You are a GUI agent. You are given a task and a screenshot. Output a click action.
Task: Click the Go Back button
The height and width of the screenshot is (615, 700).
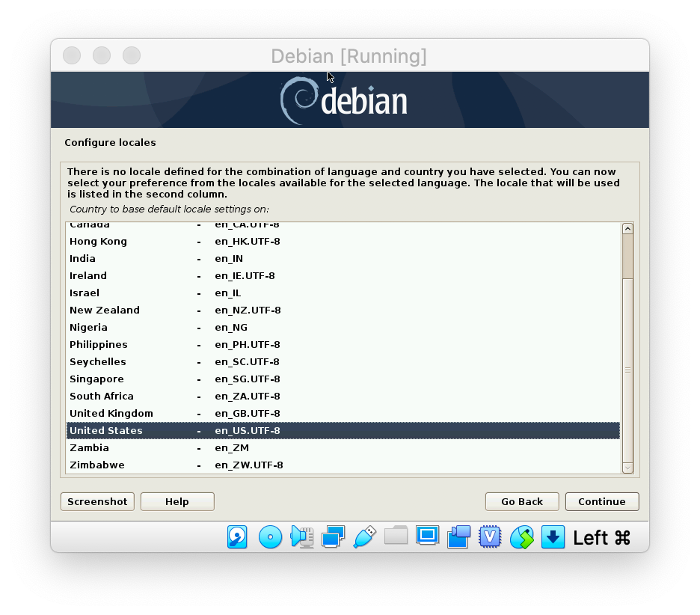click(x=522, y=501)
